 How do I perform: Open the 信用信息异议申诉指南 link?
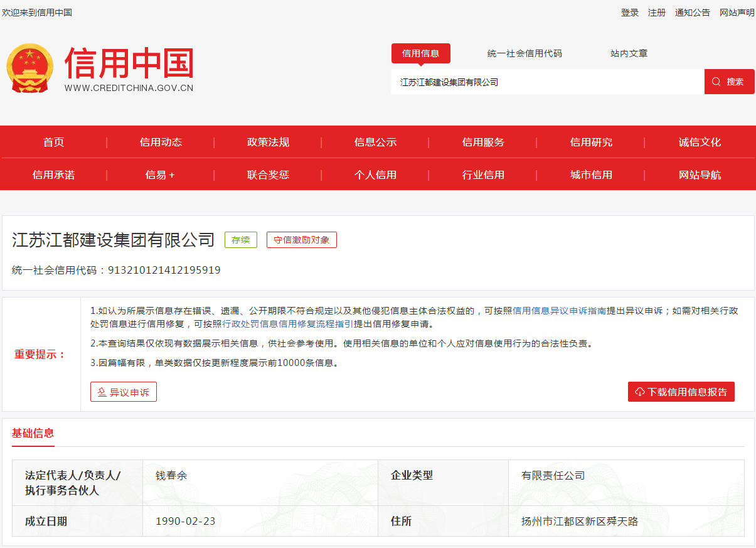pos(560,311)
